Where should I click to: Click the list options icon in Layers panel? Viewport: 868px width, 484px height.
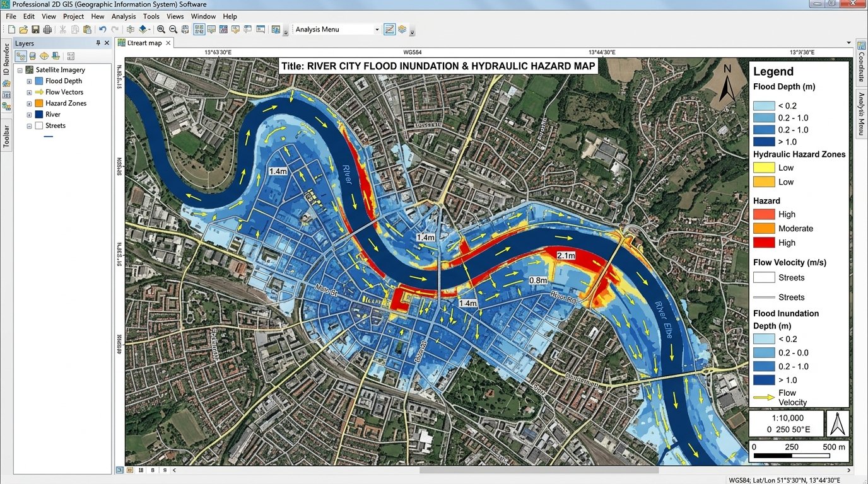(x=71, y=56)
